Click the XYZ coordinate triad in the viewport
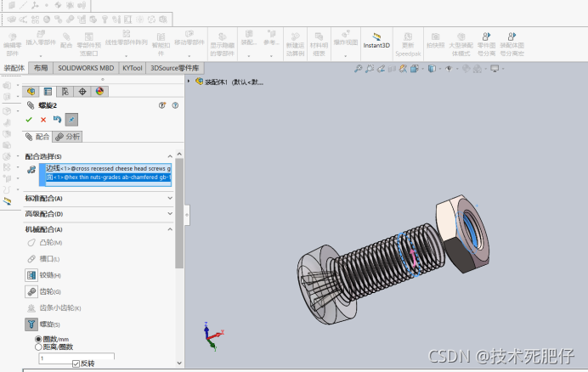588x372 pixels. pos(212,335)
